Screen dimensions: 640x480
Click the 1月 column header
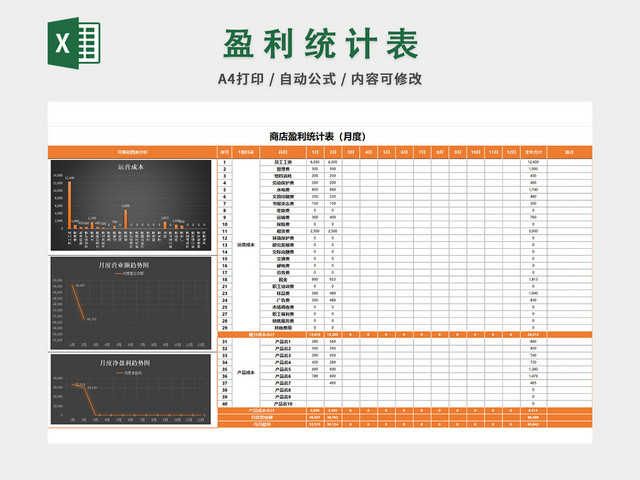pos(315,152)
